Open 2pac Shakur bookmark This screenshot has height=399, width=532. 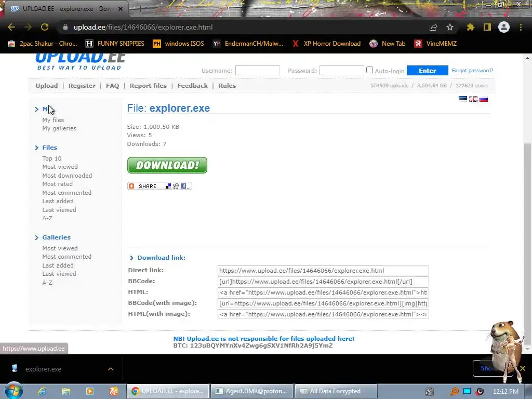tap(43, 44)
